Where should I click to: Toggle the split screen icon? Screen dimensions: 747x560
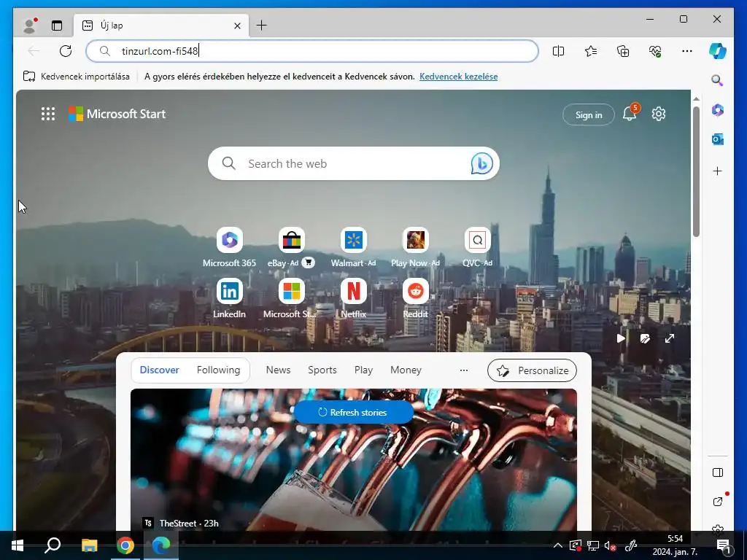coord(558,51)
